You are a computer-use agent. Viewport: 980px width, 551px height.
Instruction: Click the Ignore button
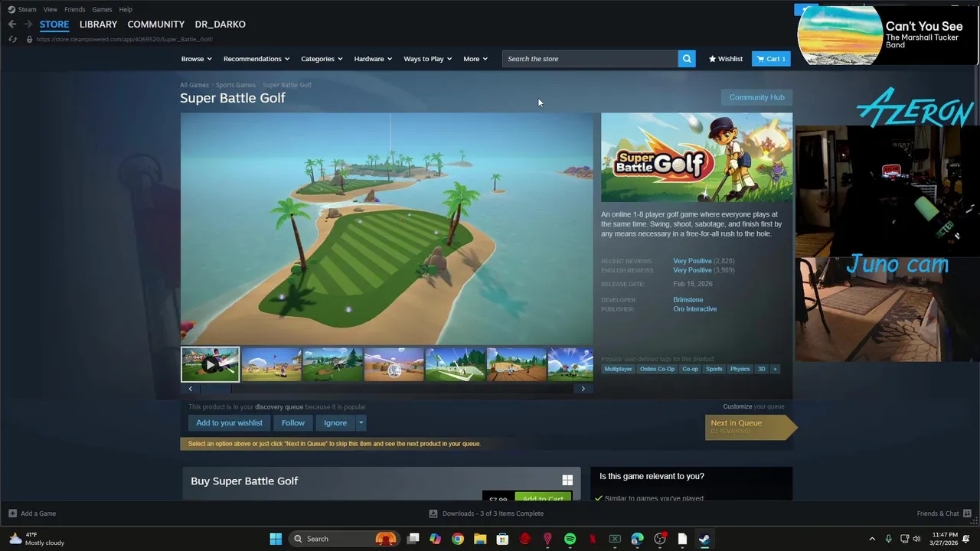pos(335,422)
